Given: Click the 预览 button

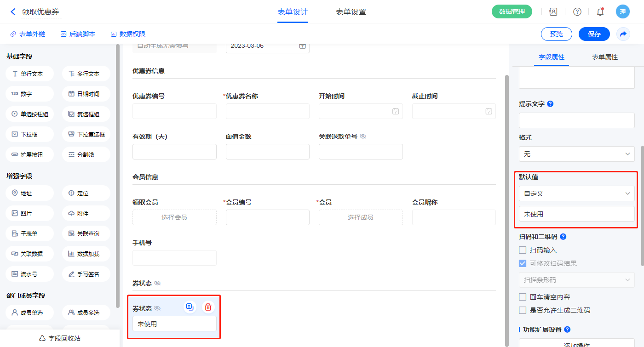Looking at the screenshot, I should 557,34.
